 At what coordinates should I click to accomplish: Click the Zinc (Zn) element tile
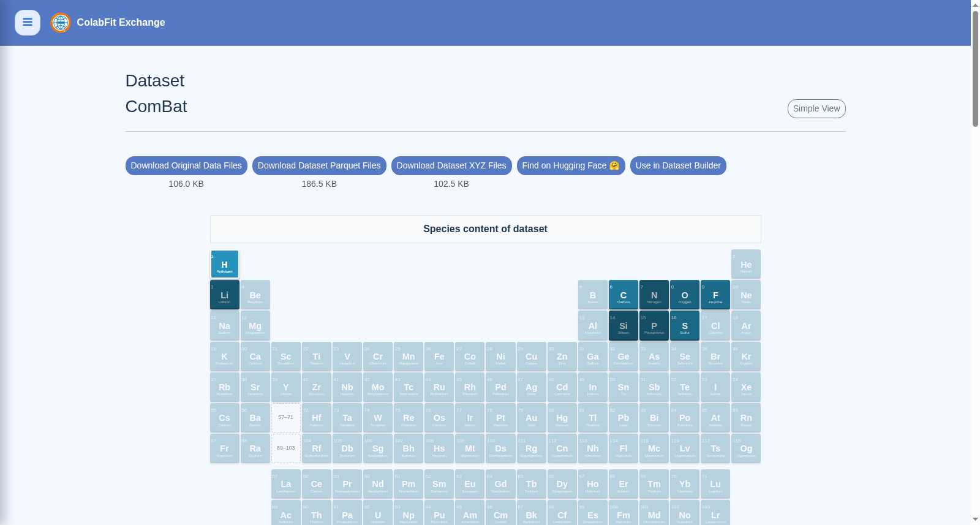click(x=562, y=357)
